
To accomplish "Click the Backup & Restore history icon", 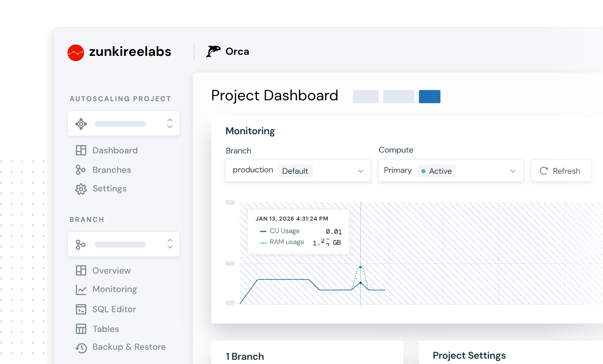I will coord(80,348).
